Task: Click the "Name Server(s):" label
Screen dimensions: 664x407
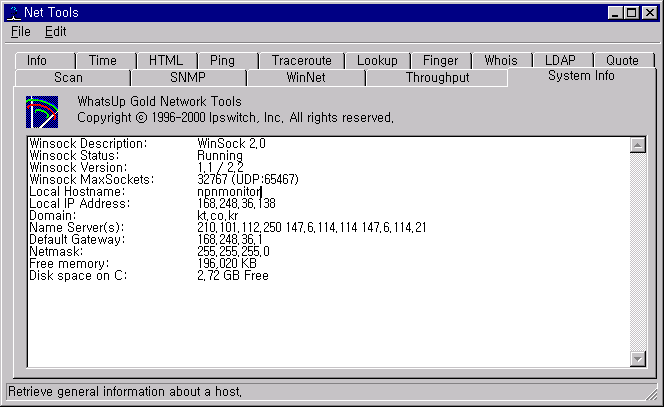Action: 77,228
